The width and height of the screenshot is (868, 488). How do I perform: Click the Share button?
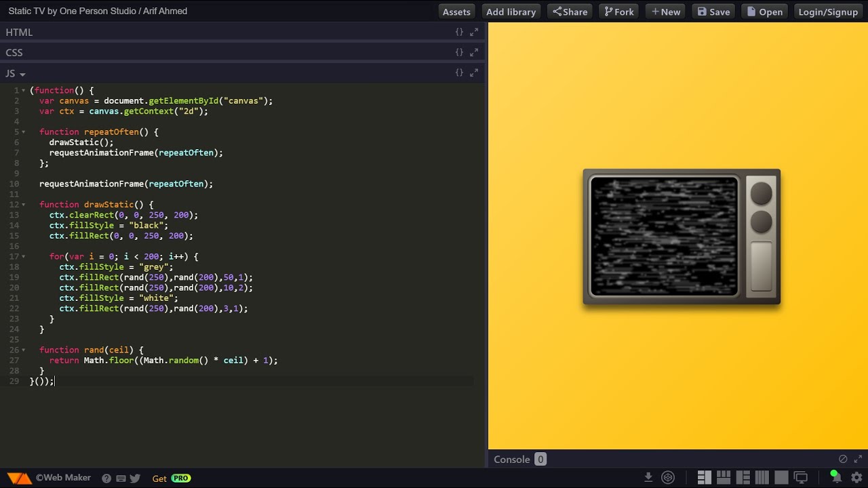(570, 12)
